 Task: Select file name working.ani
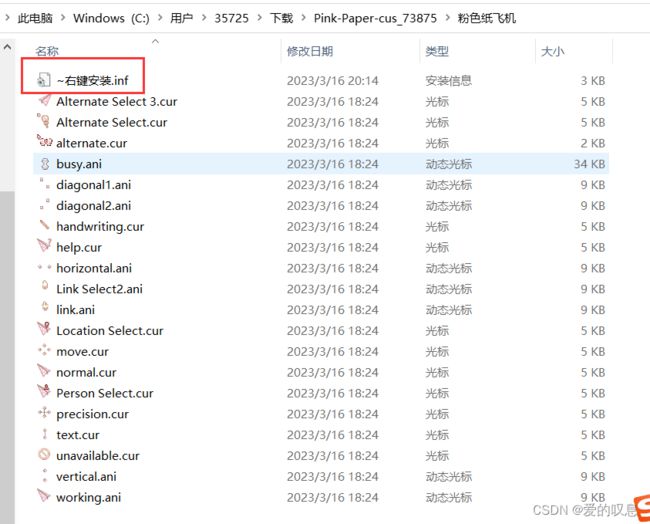[88, 497]
